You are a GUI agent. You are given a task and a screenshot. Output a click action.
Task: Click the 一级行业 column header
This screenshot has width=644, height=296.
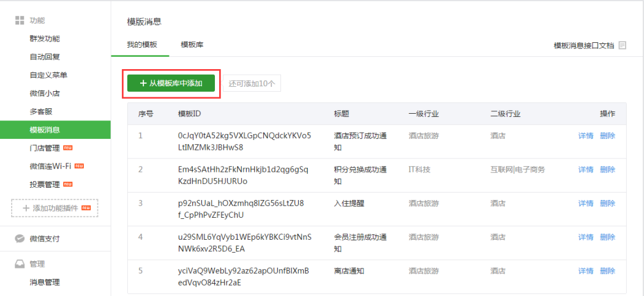click(x=424, y=114)
